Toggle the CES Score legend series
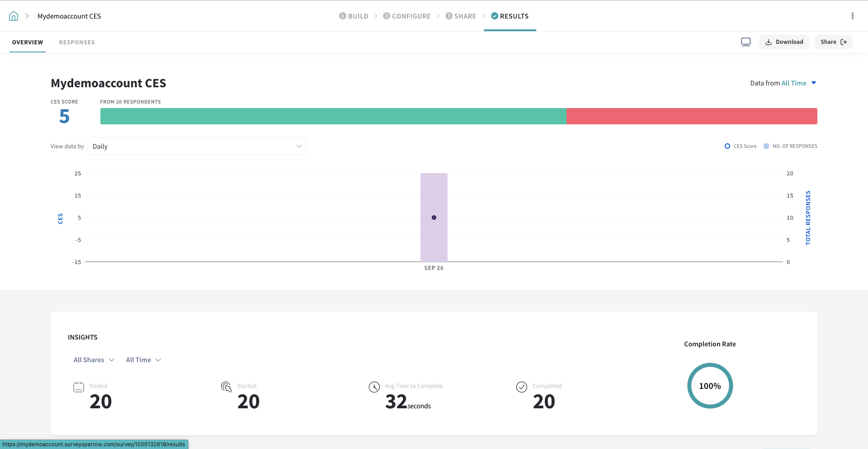 (740, 146)
